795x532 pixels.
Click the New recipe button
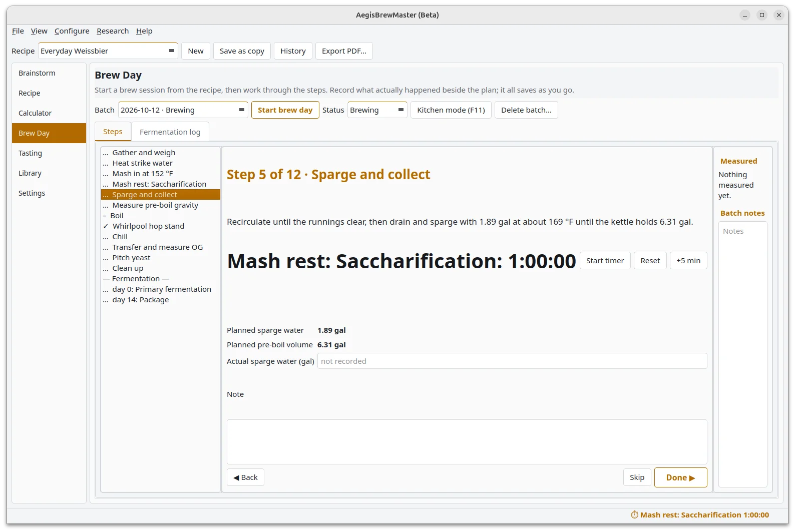(196, 51)
